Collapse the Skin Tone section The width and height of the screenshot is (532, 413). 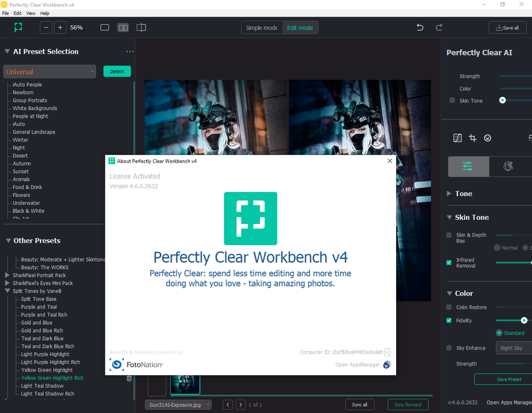[449, 217]
